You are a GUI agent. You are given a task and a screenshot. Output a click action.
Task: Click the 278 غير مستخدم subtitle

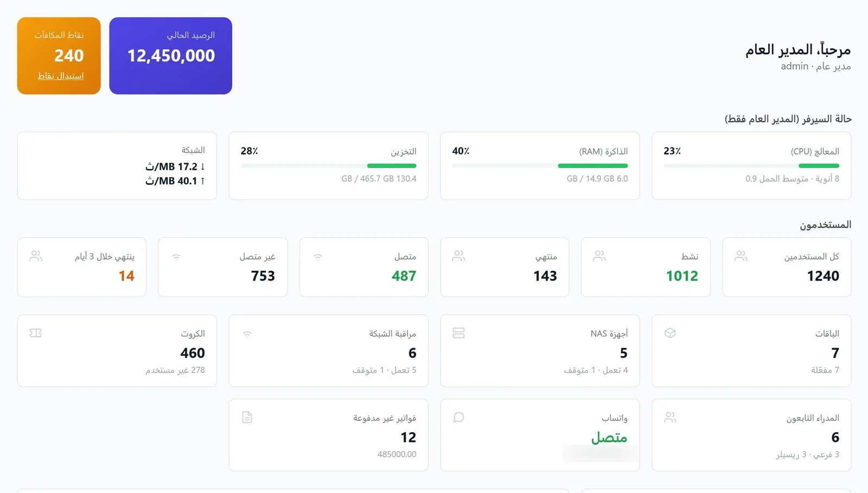click(x=175, y=370)
